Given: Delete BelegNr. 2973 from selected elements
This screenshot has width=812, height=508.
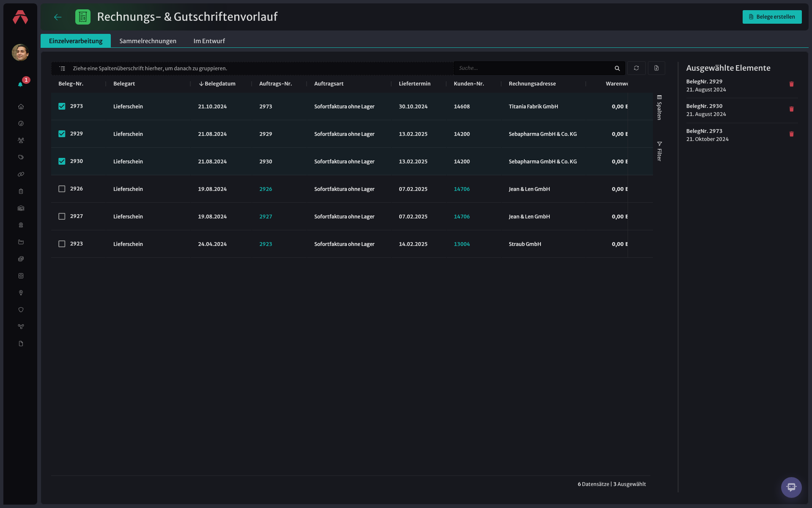Looking at the screenshot, I should (791, 134).
